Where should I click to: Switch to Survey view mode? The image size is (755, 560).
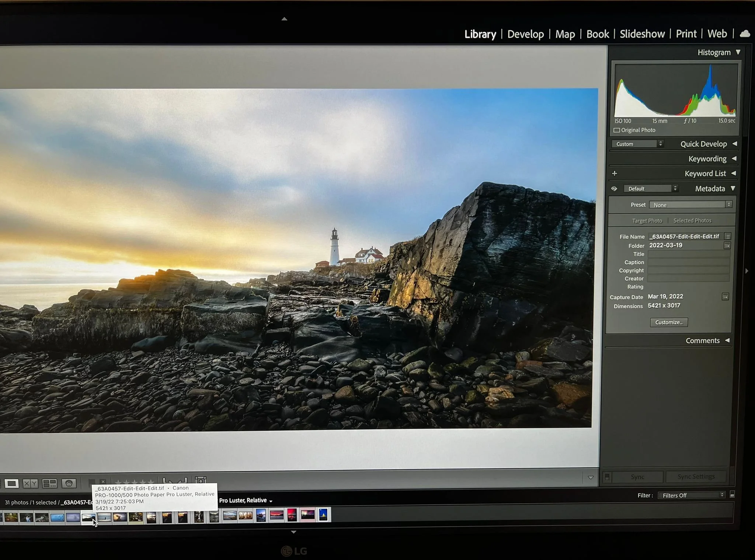(49, 483)
